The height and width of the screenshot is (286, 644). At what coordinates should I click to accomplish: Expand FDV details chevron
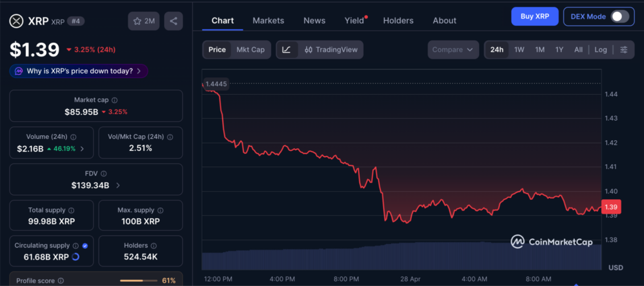(x=118, y=185)
